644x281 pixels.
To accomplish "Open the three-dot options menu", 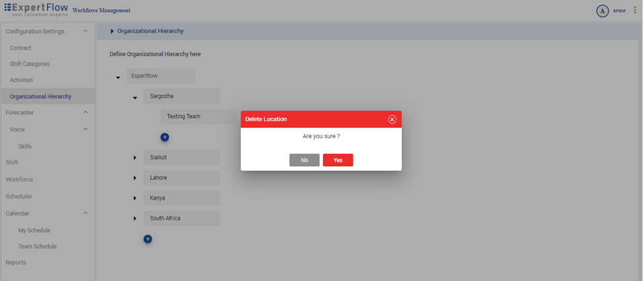I will [635, 11].
